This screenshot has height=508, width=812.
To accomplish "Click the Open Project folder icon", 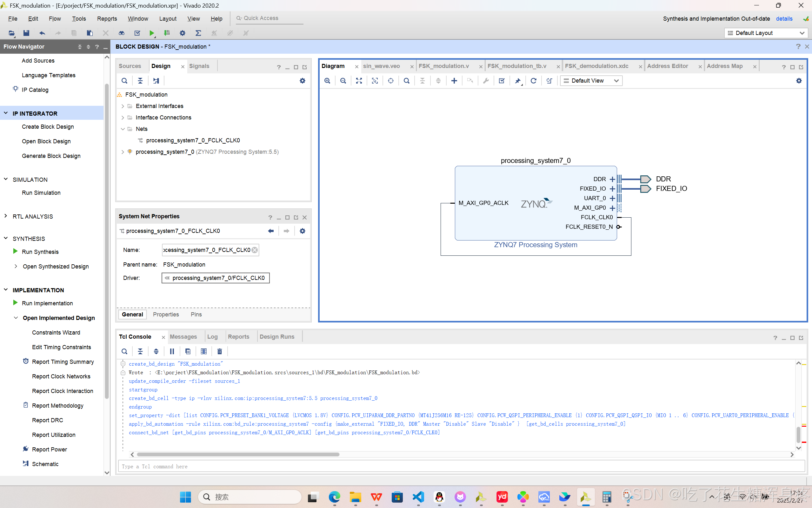I will 11,33.
